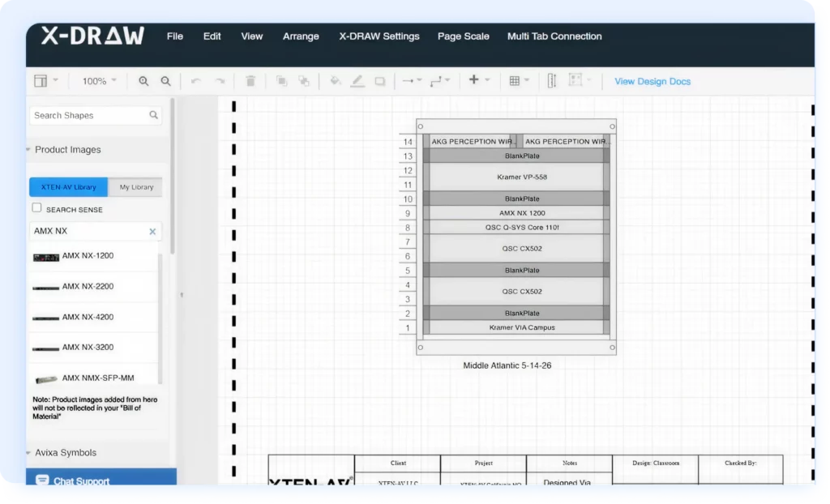
Task: Open the Arrange menu
Action: point(301,36)
